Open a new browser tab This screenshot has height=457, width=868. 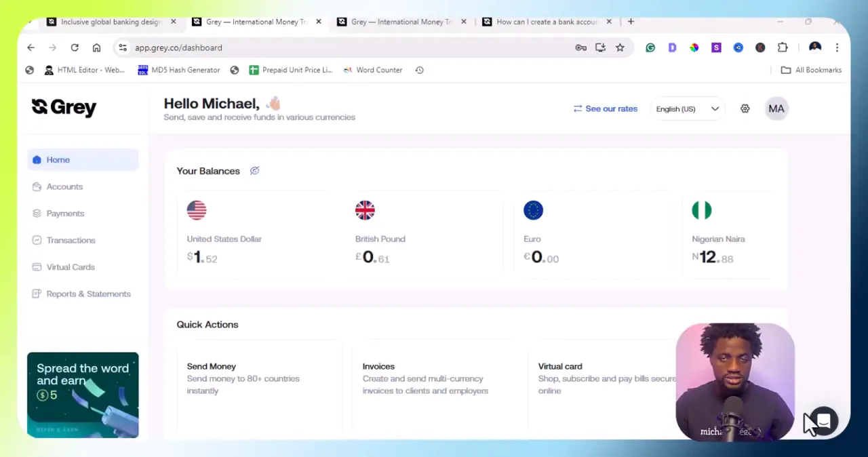(x=631, y=22)
